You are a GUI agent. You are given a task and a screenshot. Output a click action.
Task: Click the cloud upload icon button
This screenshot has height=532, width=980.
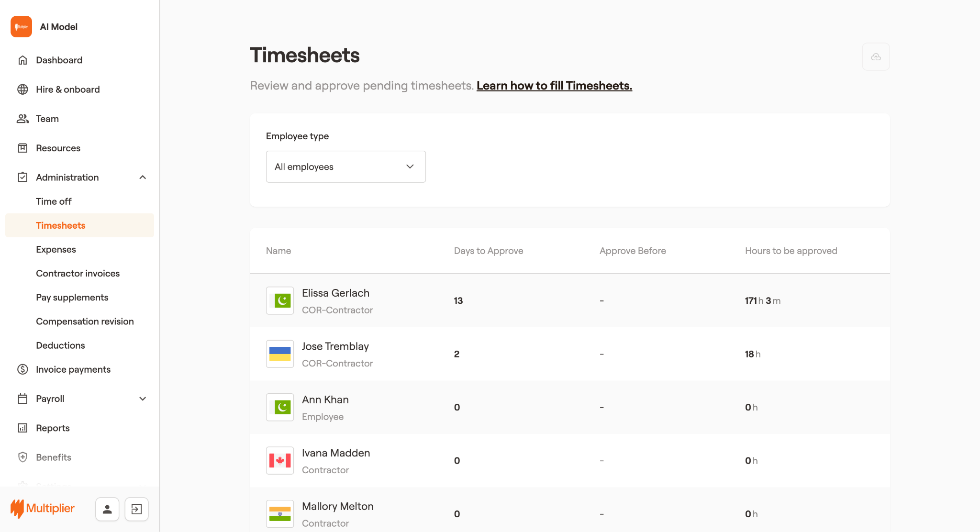tap(876, 57)
